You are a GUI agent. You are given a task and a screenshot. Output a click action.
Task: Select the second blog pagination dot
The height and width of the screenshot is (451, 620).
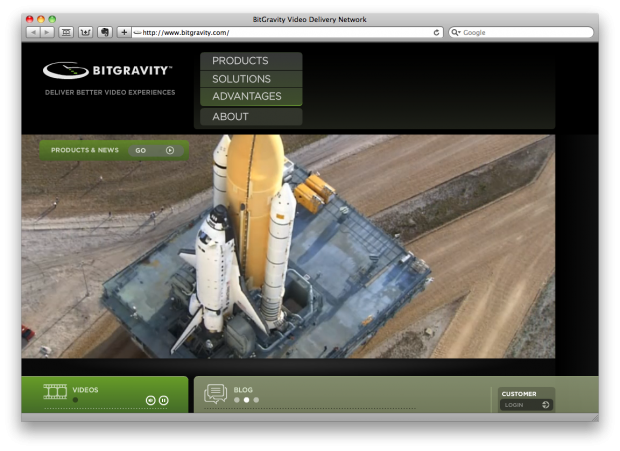246,400
